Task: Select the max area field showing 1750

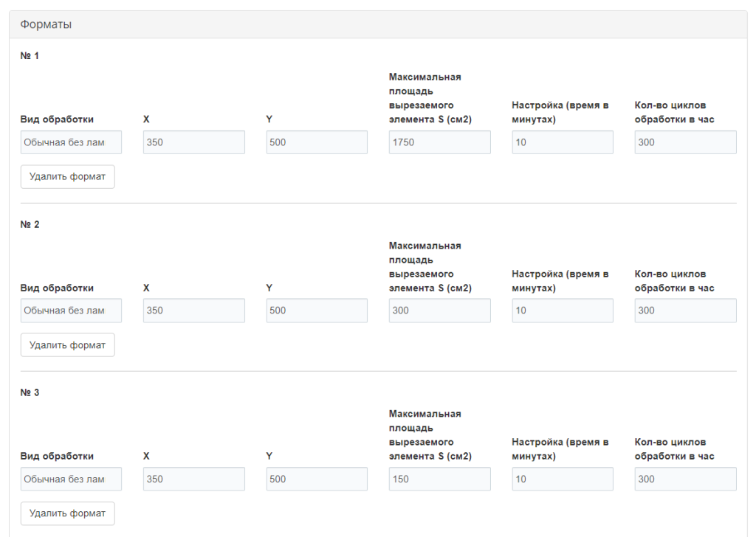Action: click(x=439, y=142)
